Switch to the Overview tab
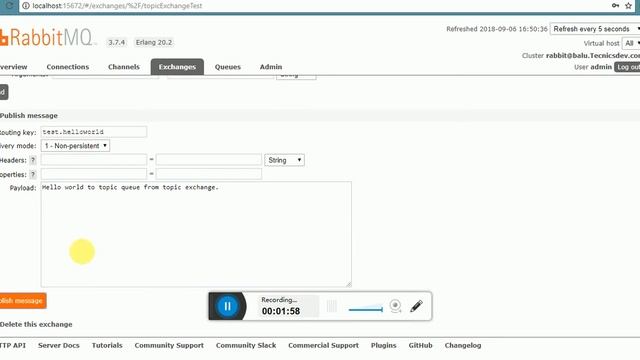The width and height of the screenshot is (640, 360). click(13, 67)
